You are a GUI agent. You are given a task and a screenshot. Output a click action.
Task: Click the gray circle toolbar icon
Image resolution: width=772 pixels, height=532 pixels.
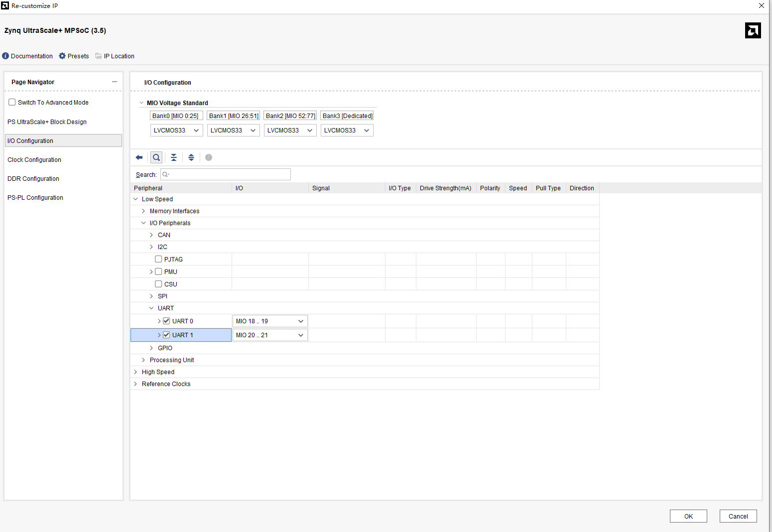[209, 157]
